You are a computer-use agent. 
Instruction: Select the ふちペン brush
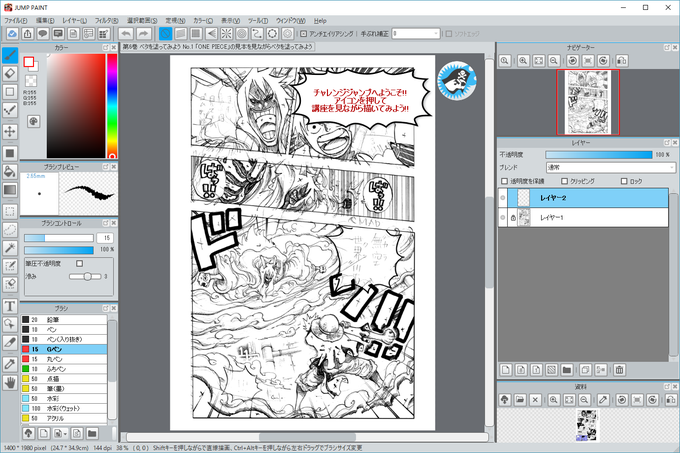(x=64, y=369)
